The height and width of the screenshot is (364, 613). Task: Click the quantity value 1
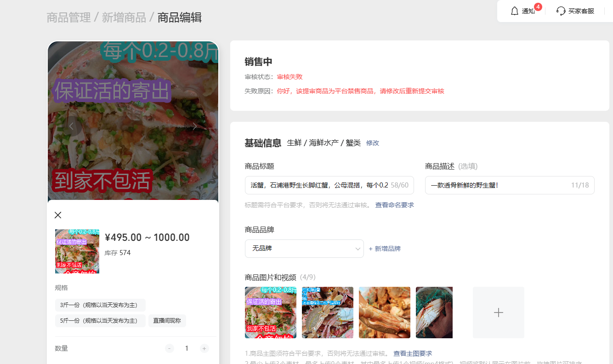[x=187, y=348]
